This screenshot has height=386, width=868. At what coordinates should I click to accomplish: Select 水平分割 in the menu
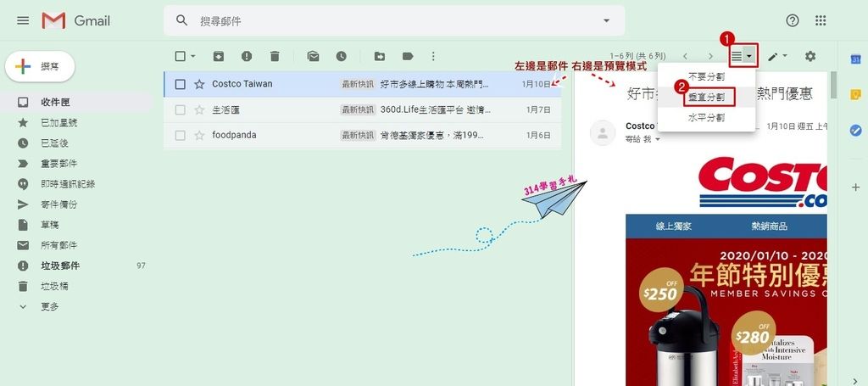tap(706, 117)
